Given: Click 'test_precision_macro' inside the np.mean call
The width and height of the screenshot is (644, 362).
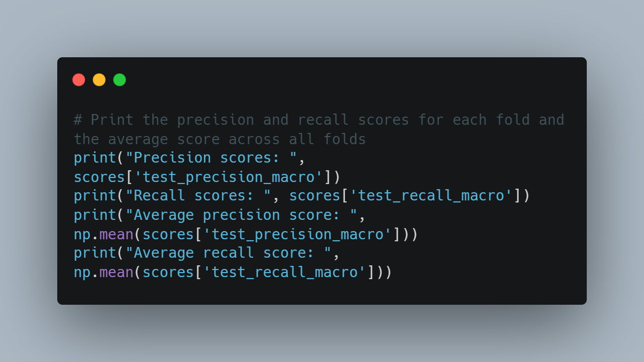Looking at the screenshot, I should click(x=297, y=234).
